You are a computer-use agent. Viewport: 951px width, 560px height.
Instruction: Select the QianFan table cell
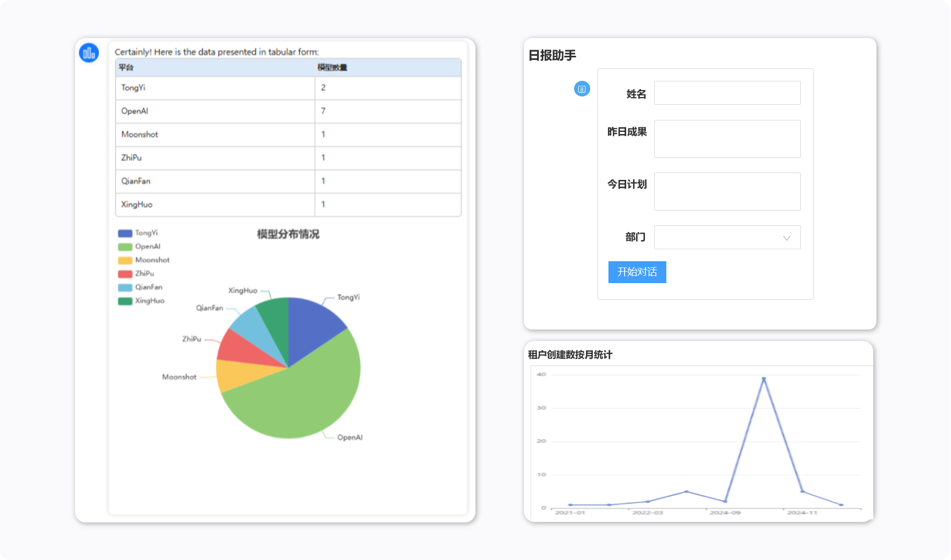coord(215,181)
